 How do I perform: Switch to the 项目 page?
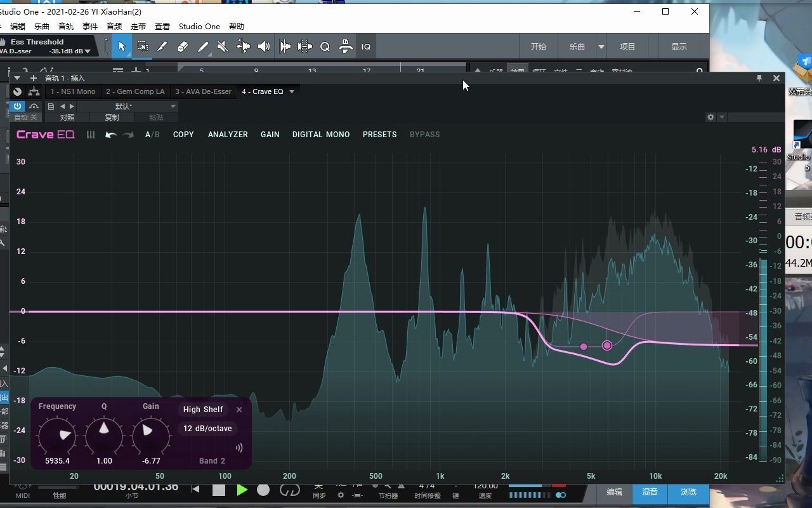627,46
